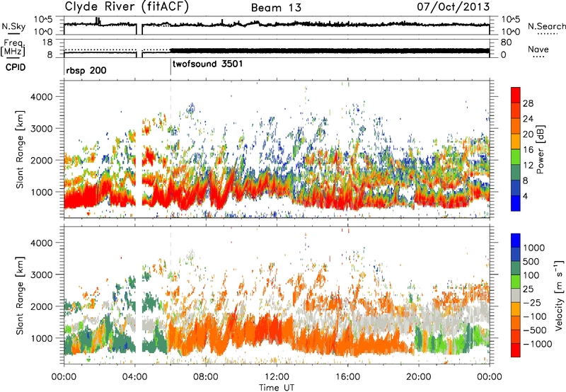This screenshot has height=392, width=566.
Task: Click the "16" power colorbar tick
Action: [528, 150]
